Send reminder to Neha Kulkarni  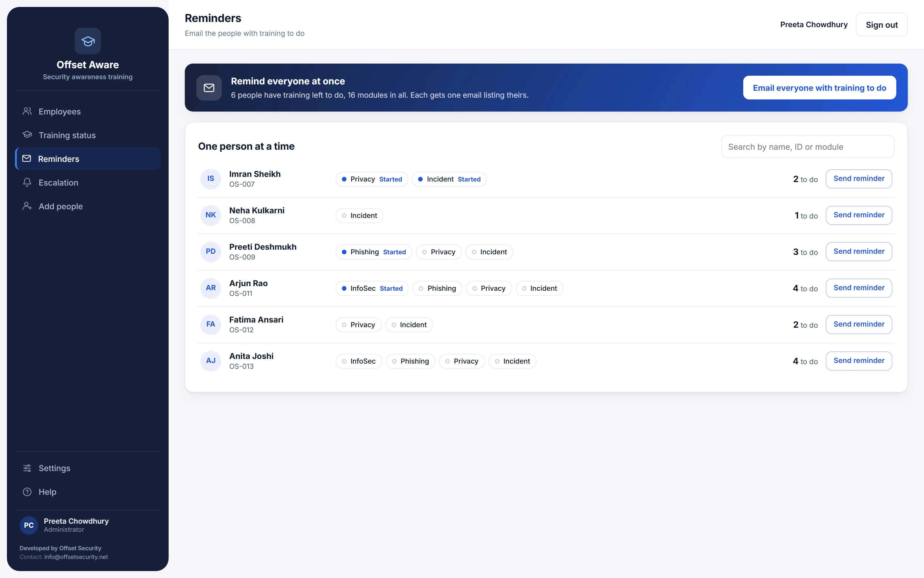(859, 215)
